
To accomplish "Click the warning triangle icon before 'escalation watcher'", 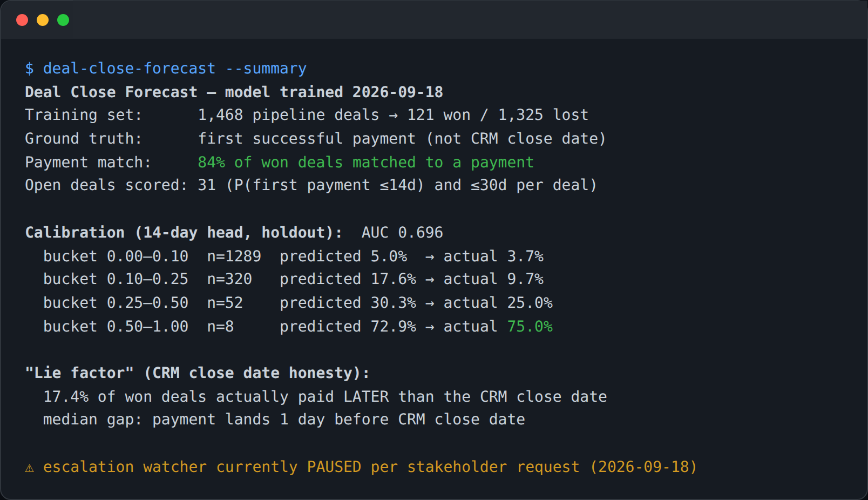I will pos(30,468).
